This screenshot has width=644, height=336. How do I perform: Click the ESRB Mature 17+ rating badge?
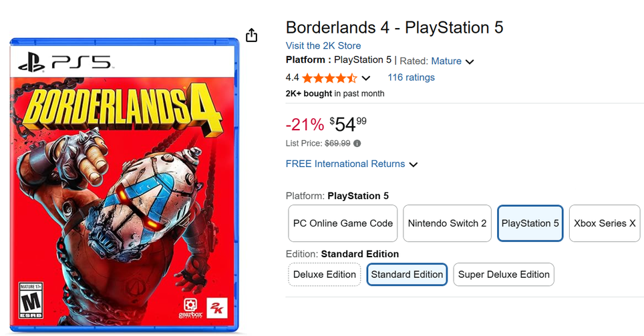[x=29, y=301]
